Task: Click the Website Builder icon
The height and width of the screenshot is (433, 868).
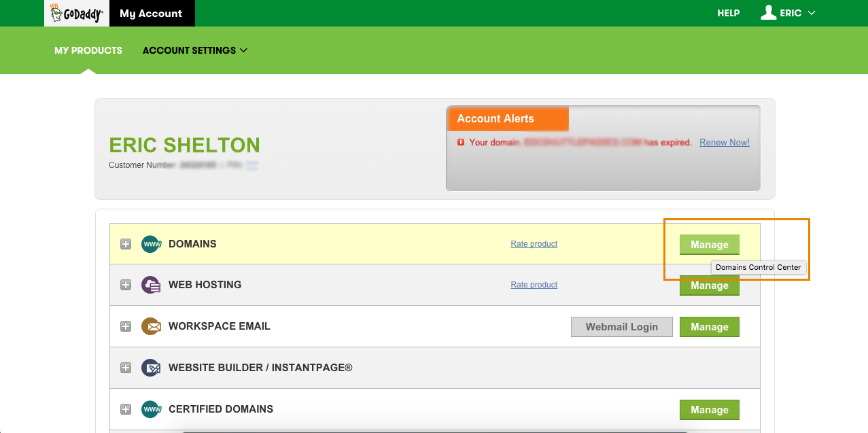Action: click(150, 368)
